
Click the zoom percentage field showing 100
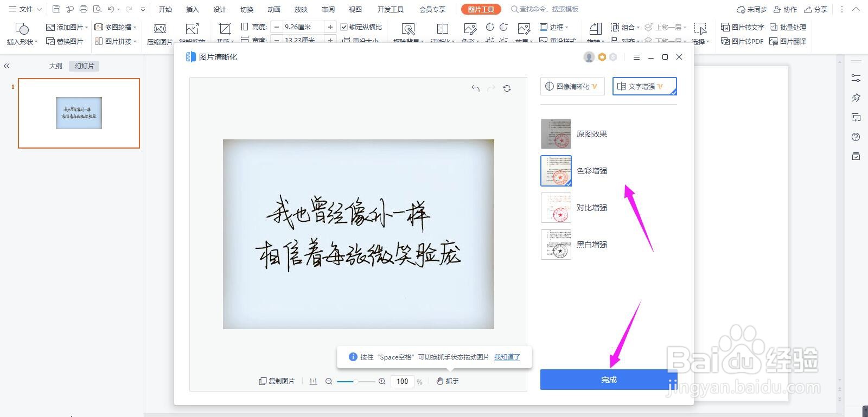click(402, 381)
